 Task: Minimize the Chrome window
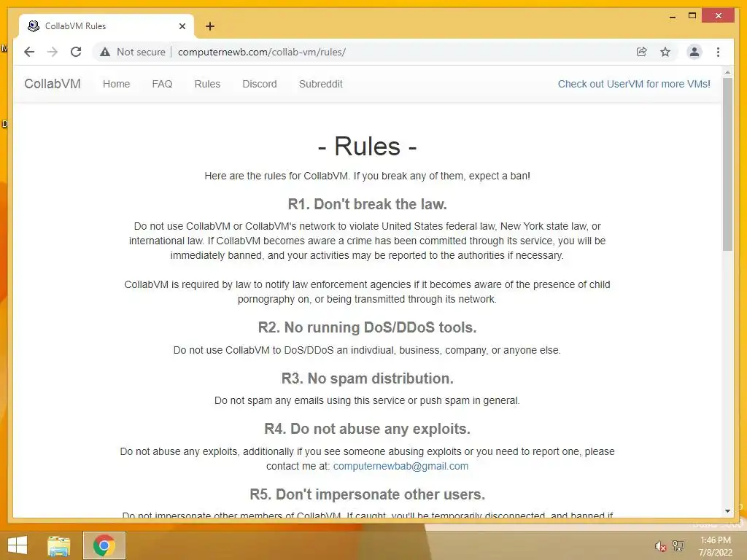[x=672, y=16]
